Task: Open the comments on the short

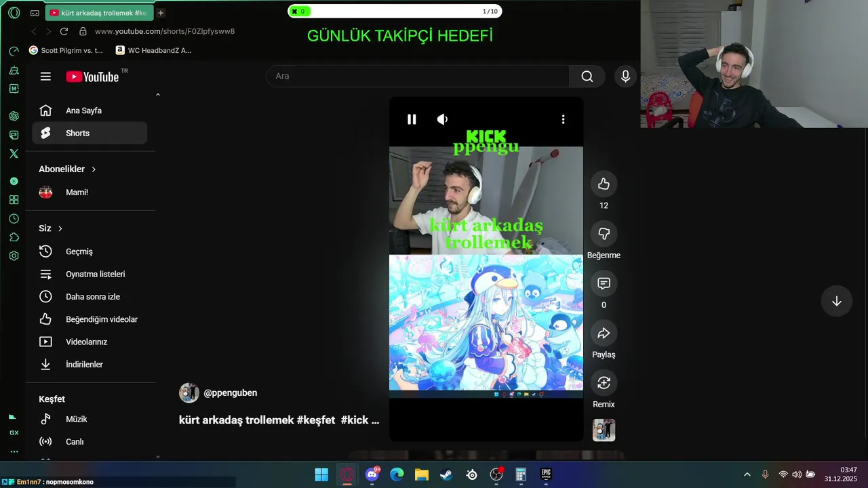Action: click(x=604, y=283)
